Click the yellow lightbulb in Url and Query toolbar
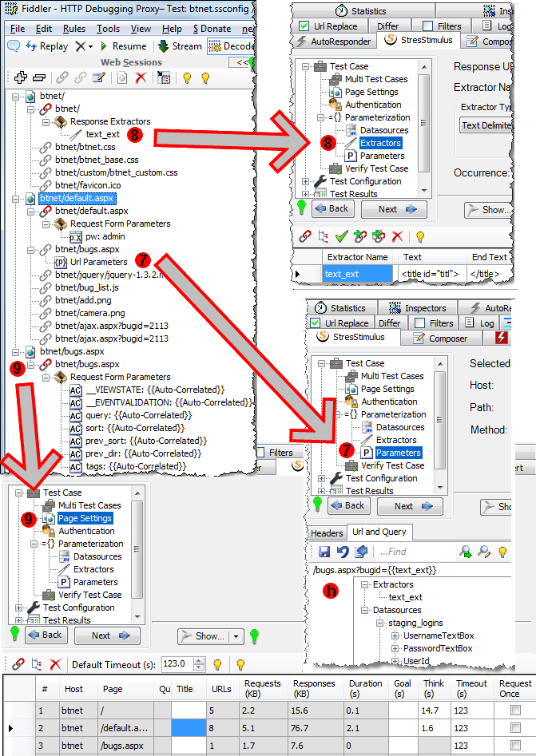Screen dimensions: 536x756 502,552
